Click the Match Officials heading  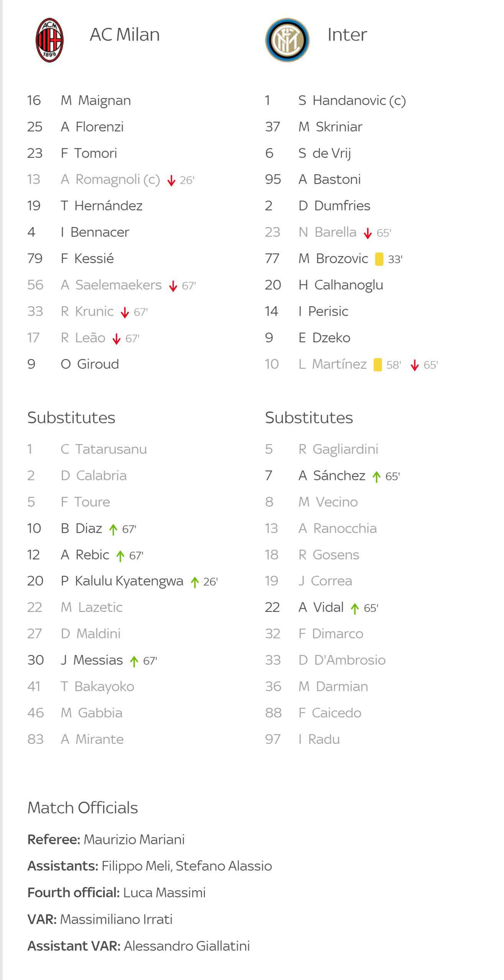(83, 808)
